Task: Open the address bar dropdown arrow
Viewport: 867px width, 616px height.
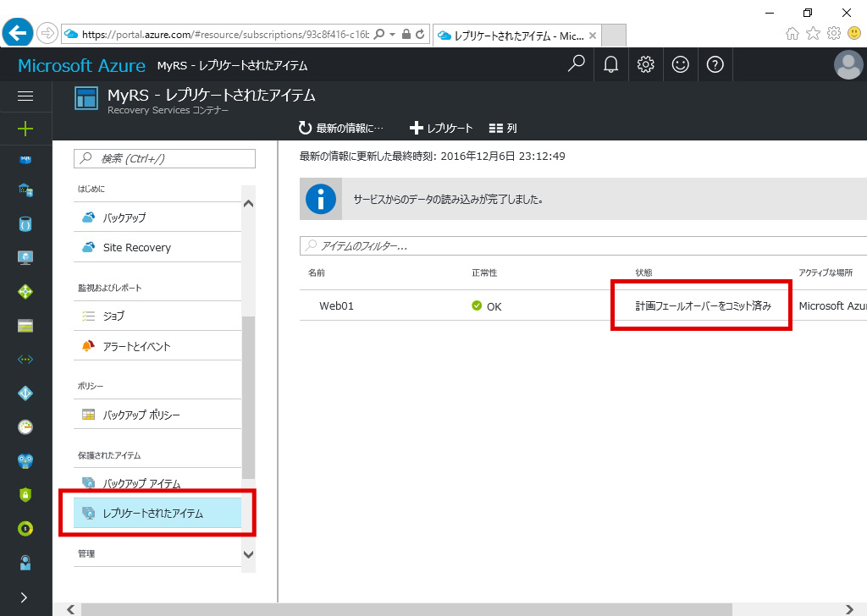Action: [x=393, y=34]
